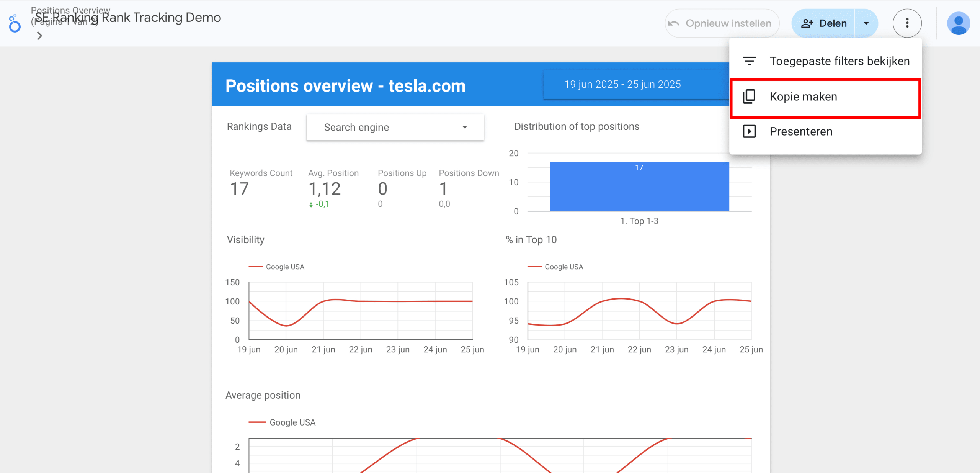980x473 pixels.
Task: Choose Kopie maken from the menu
Action: pyautogui.click(x=825, y=97)
